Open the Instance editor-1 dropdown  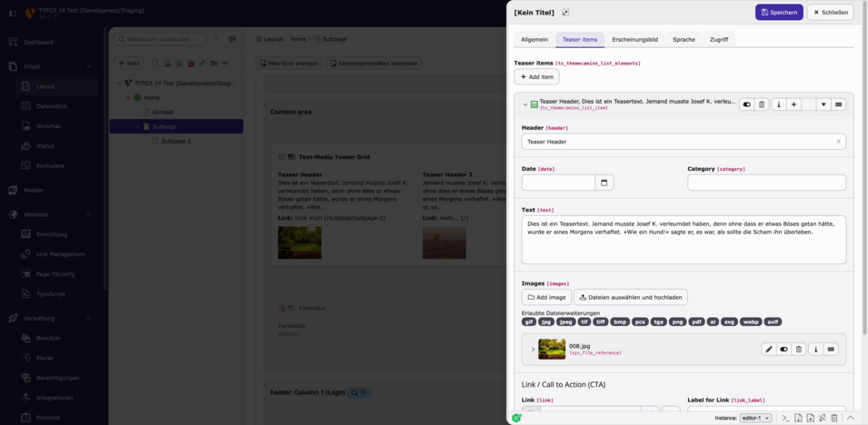point(755,419)
